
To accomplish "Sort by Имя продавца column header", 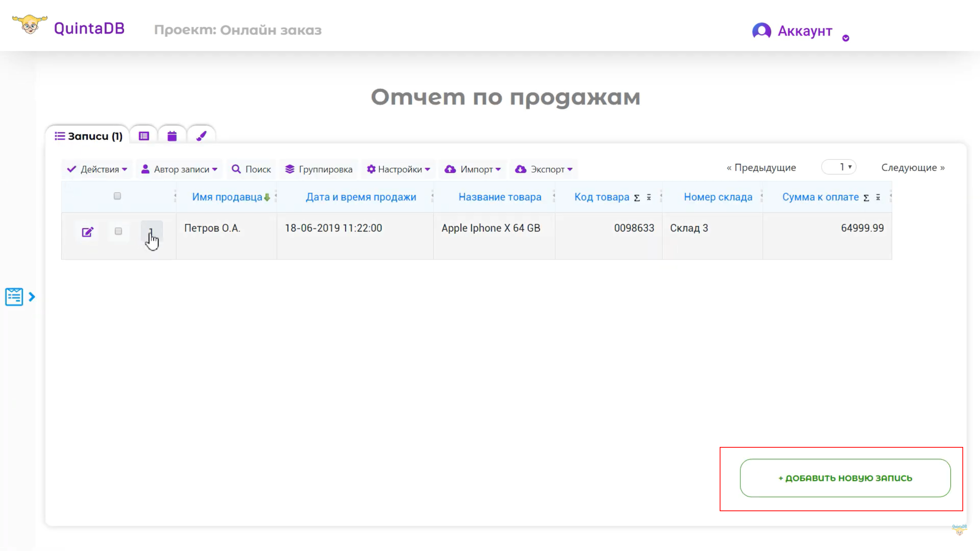I will click(227, 197).
